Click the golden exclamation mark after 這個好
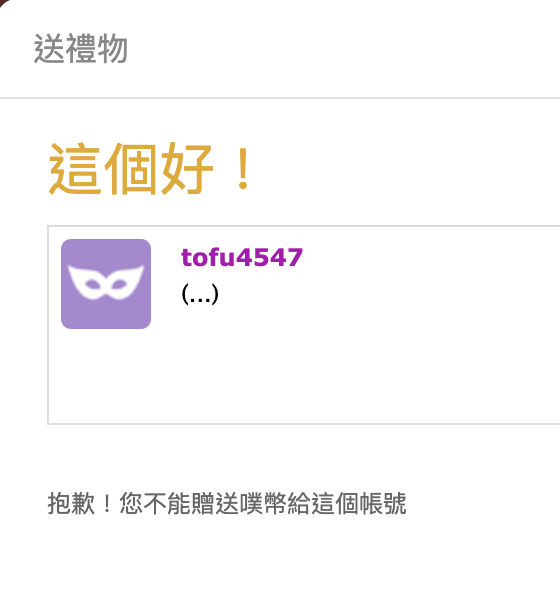 click(243, 168)
